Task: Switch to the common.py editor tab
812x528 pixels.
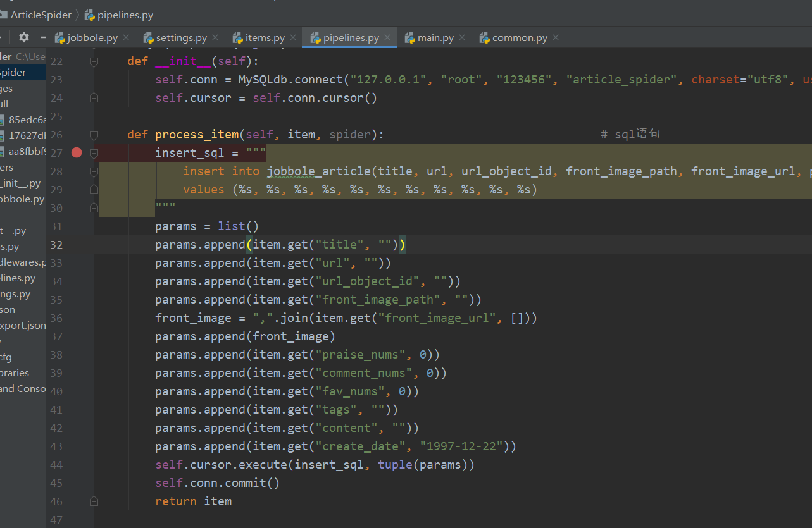Action: 520,38
